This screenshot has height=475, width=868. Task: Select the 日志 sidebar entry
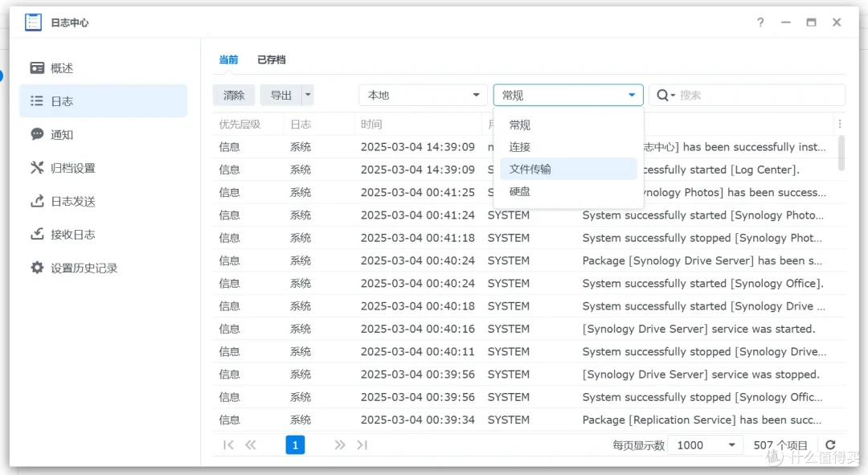coord(103,101)
